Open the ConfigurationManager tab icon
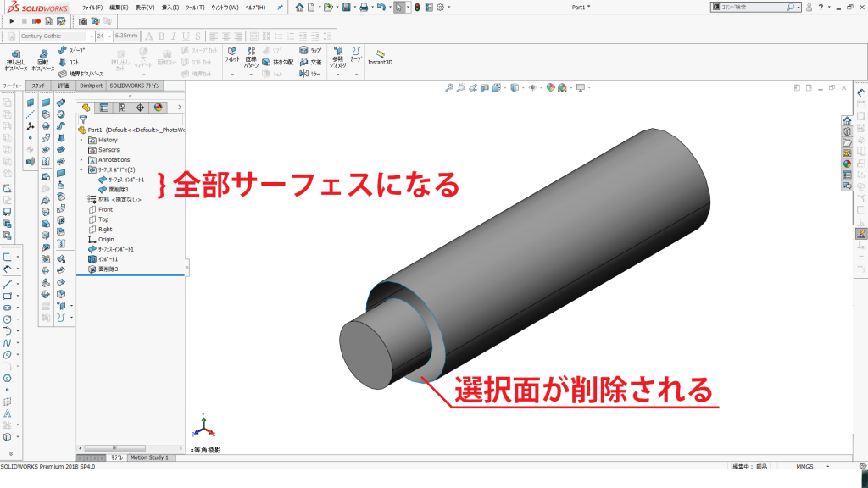Screen dimensions: 868x488 (122, 108)
